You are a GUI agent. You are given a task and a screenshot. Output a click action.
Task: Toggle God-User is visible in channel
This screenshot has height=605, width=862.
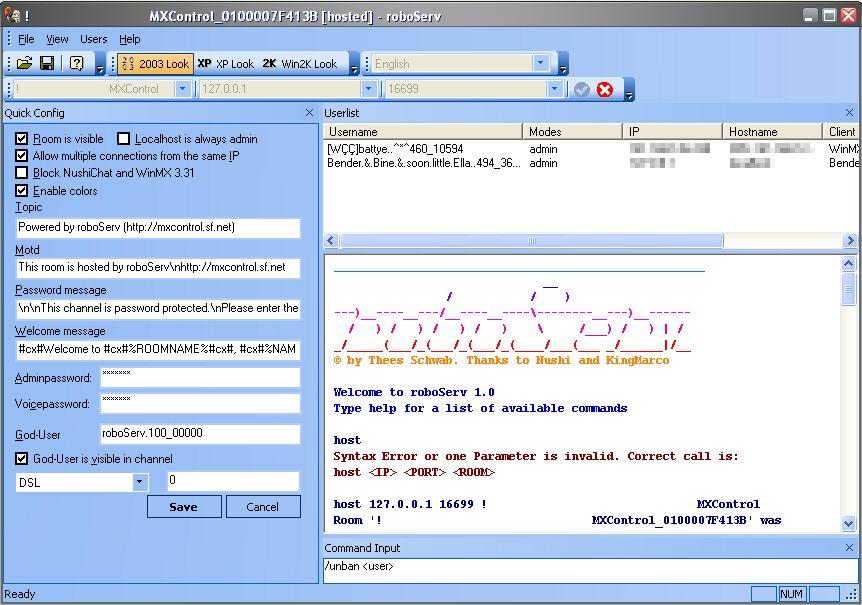pyautogui.click(x=21, y=458)
